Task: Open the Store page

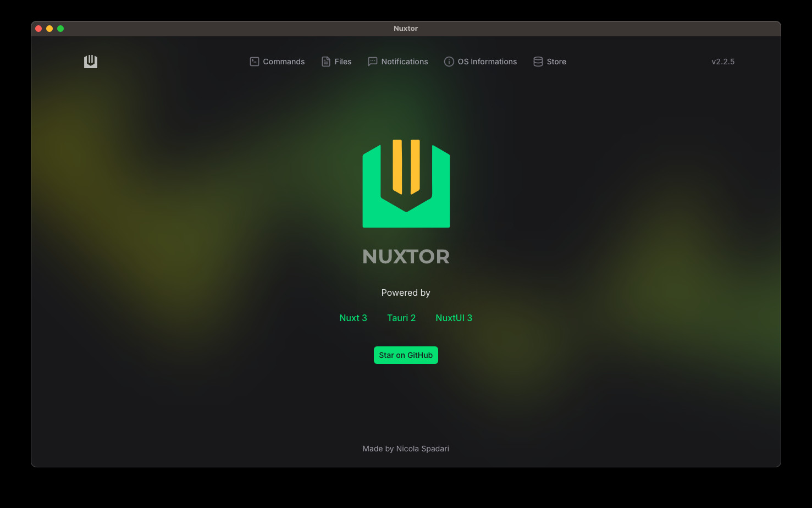Action: click(550, 62)
